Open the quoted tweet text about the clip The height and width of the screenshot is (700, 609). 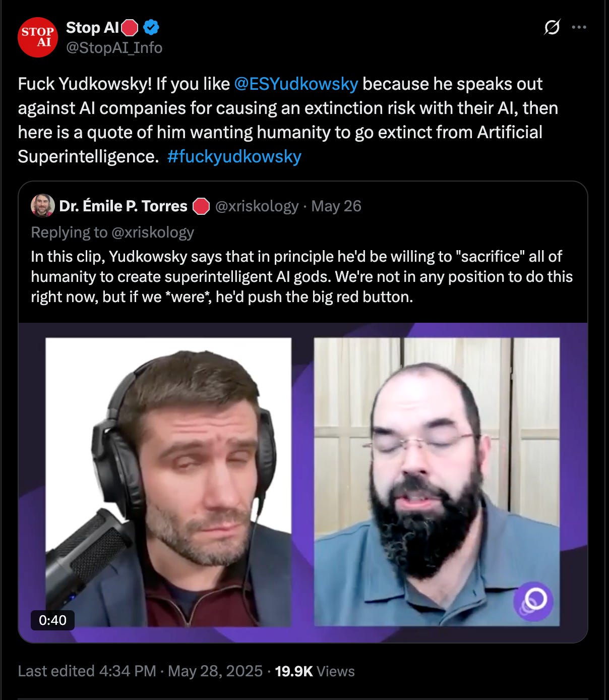[x=301, y=276]
